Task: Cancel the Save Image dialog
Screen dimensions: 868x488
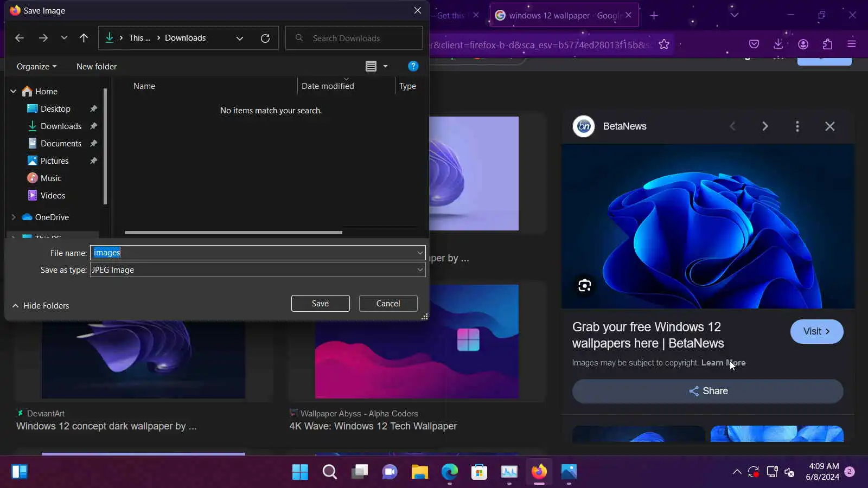Action: click(388, 304)
